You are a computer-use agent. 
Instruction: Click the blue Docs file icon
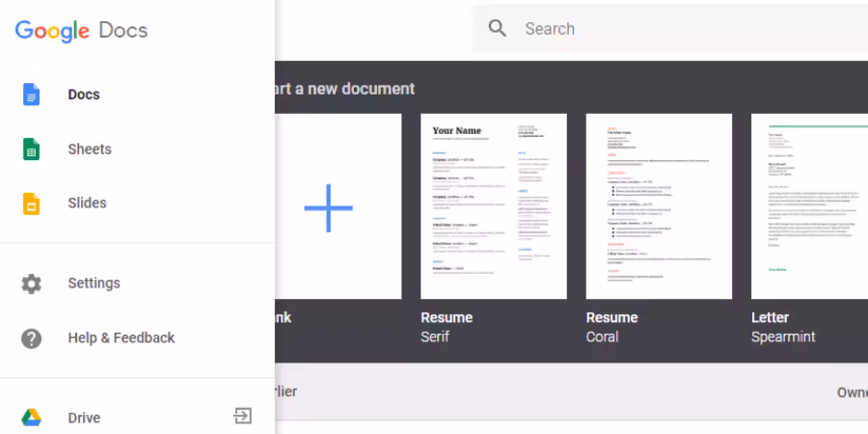(31, 95)
